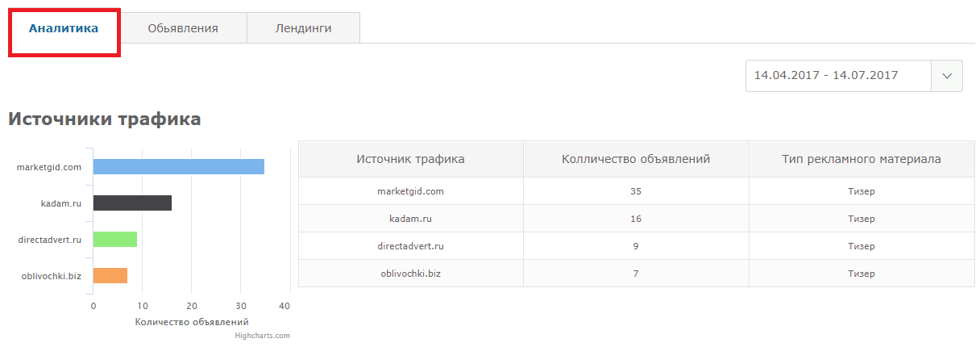The height and width of the screenshot is (347, 980).
Task: Click marketgid.com chart axis label
Action: click(49, 167)
